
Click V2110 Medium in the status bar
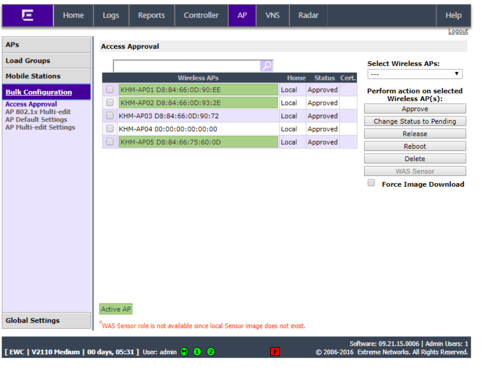pos(56,352)
